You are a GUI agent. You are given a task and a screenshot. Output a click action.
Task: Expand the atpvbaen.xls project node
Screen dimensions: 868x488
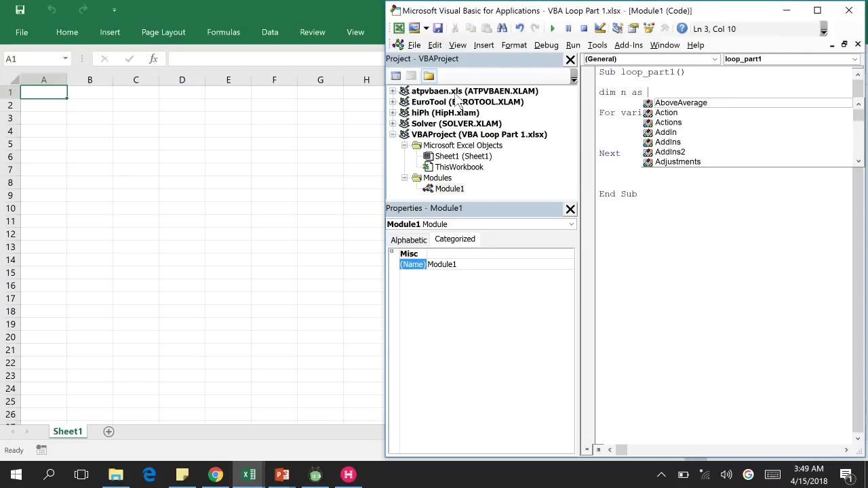(393, 91)
